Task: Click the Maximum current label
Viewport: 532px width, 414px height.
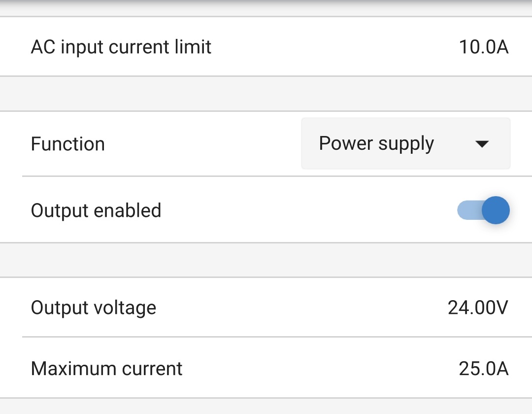Action: point(106,368)
